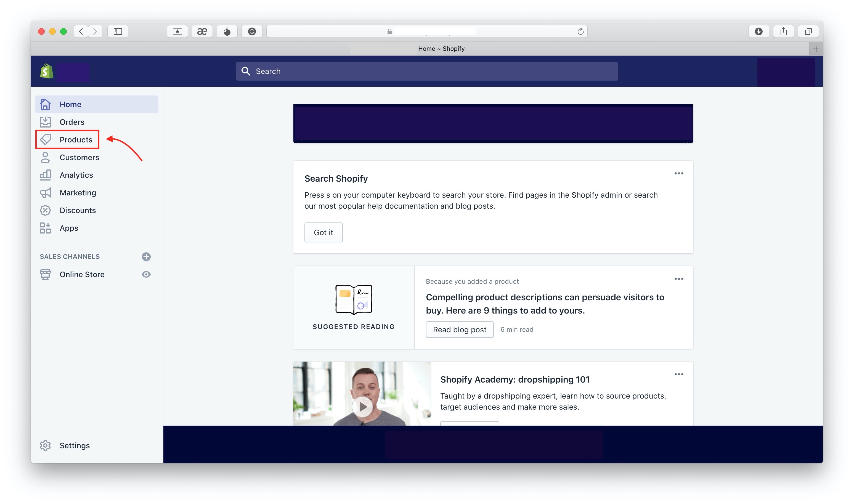Image resolution: width=854 pixels, height=504 pixels.
Task: Open options menu on Suggested Reading card
Action: (x=678, y=278)
